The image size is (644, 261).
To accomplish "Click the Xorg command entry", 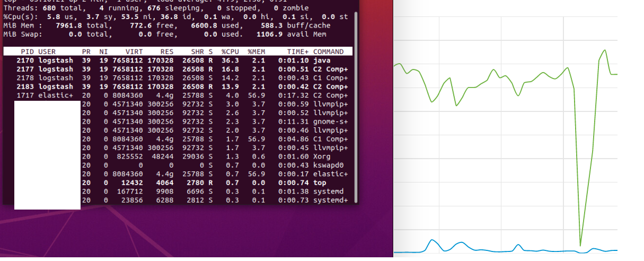I will point(322,156).
